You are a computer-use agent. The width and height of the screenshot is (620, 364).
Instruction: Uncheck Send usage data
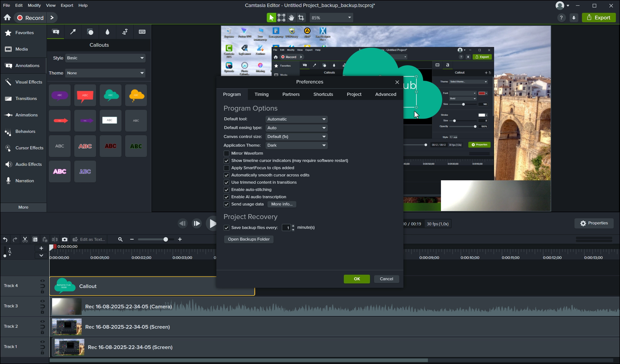coord(226,204)
